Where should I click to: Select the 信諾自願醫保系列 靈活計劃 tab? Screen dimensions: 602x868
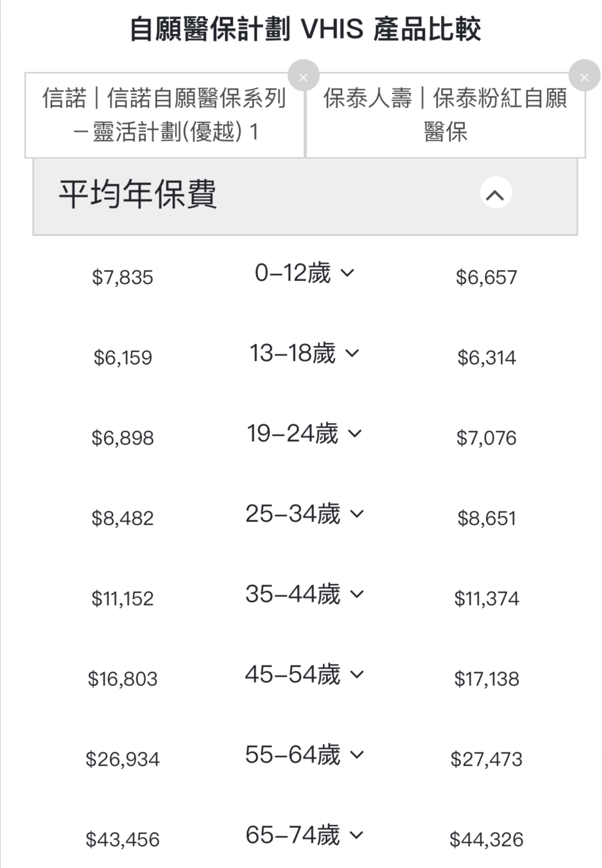[x=164, y=115]
